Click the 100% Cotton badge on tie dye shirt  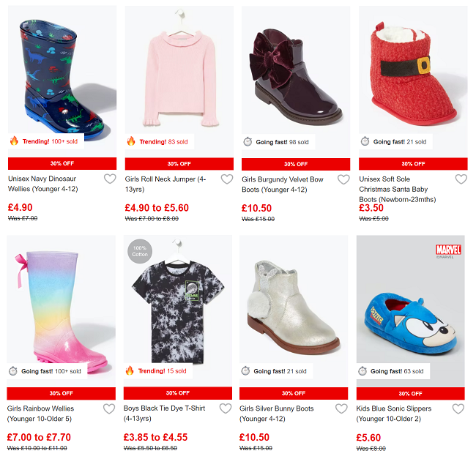point(140,251)
